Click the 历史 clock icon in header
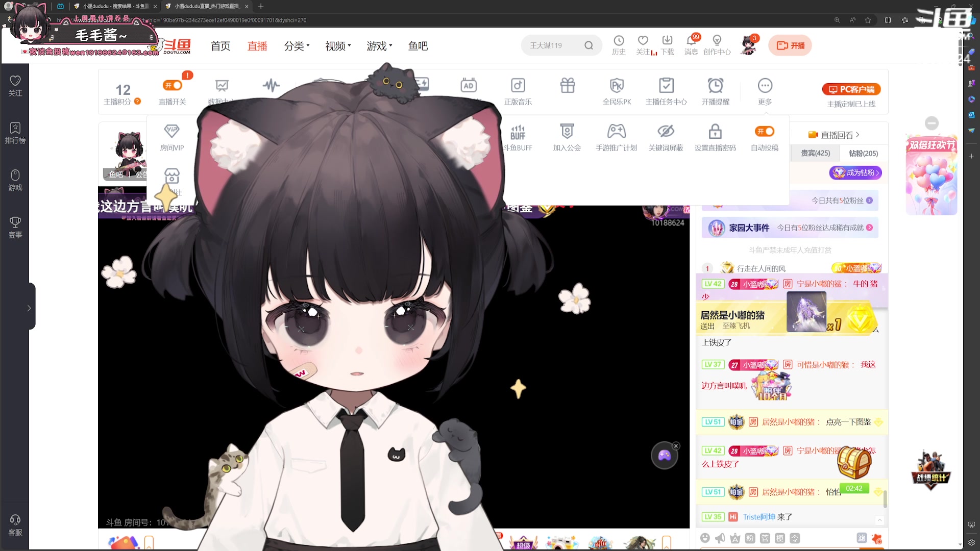 tap(619, 45)
